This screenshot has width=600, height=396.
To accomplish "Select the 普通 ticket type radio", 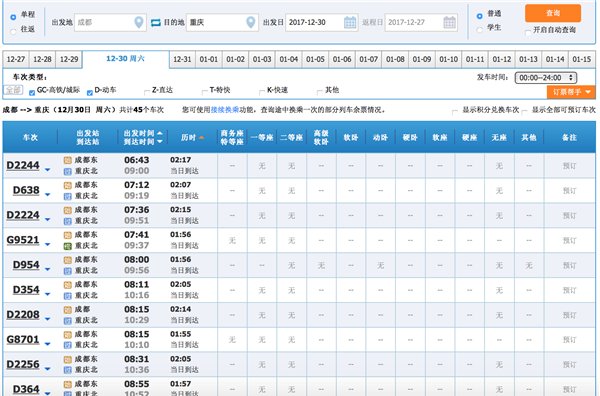I will point(479,16).
